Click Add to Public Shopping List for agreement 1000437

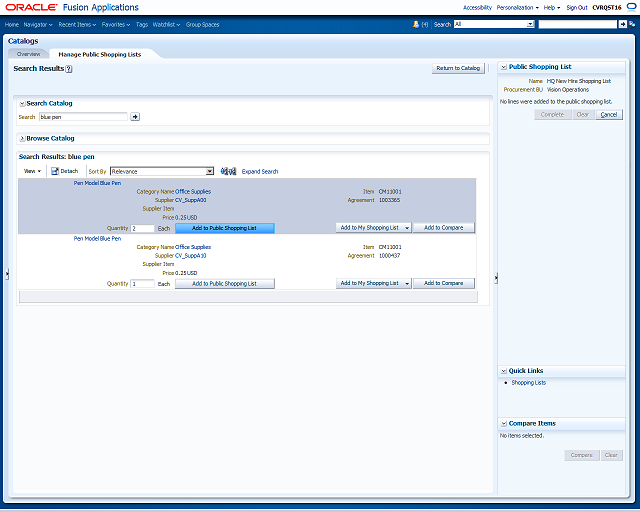(x=224, y=283)
